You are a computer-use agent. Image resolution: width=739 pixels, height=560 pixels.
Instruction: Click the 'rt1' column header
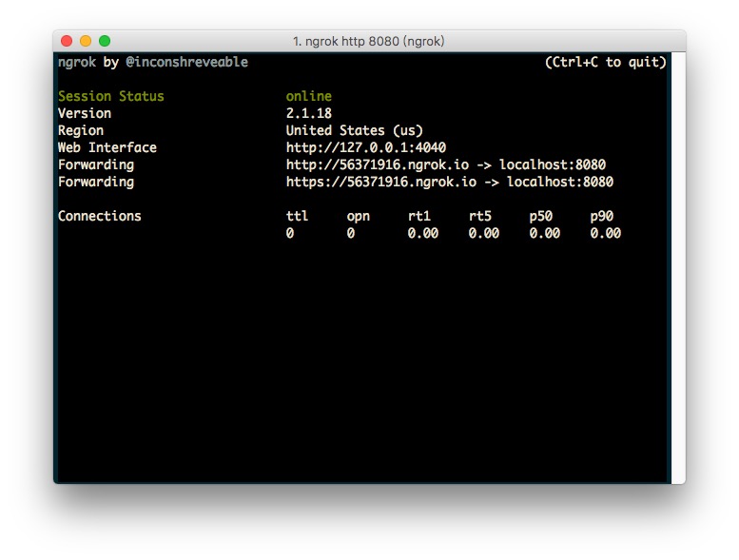click(x=419, y=216)
